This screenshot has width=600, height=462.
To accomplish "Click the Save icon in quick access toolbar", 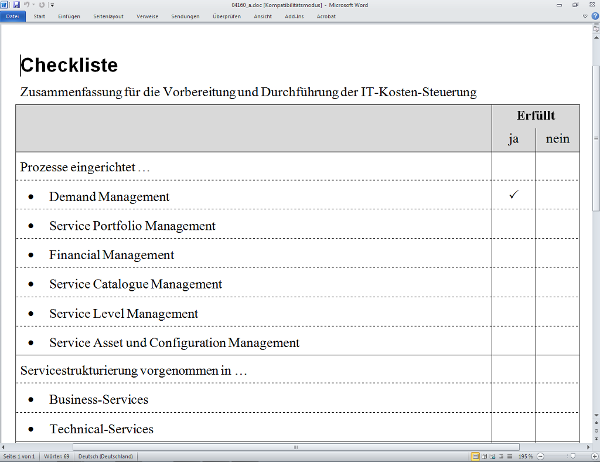I will [18, 5].
